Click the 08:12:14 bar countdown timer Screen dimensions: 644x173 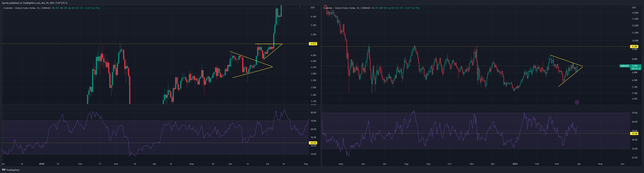(x=636, y=68)
